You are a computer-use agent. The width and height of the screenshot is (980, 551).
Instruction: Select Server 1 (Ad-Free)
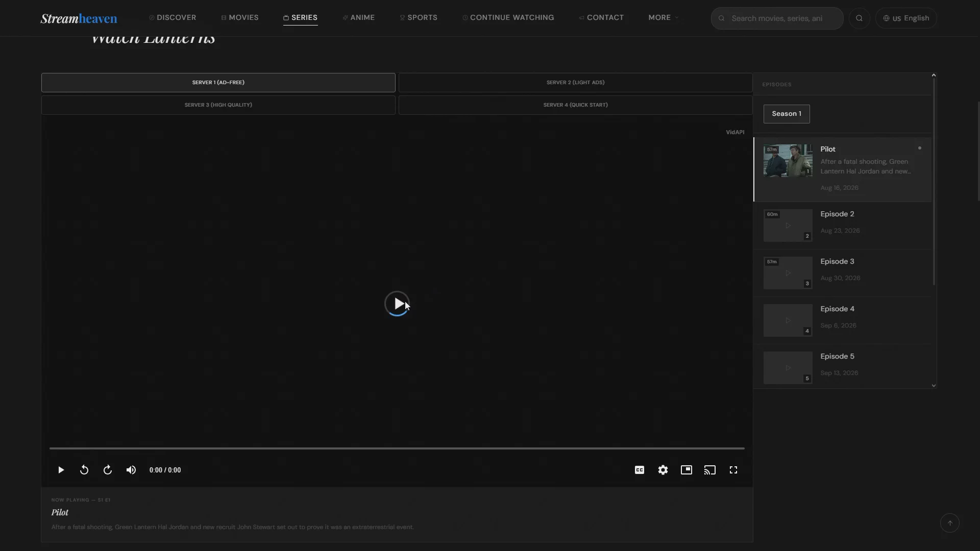(x=218, y=83)
